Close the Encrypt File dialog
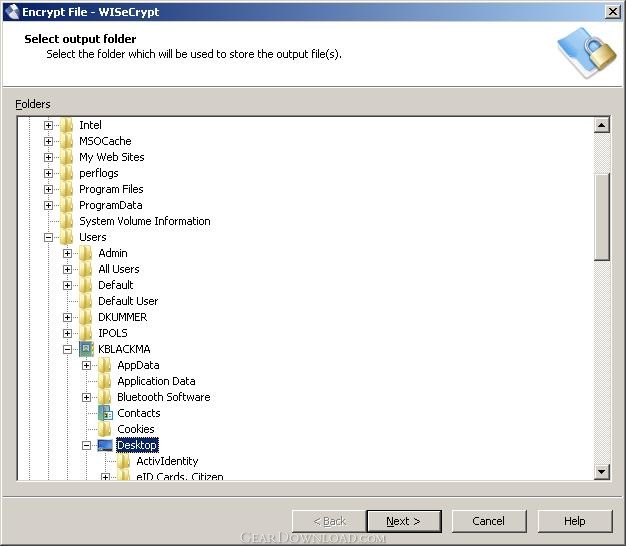Viewport: 626px width, 546px height. pyautogui.click(x=613, y=12)
